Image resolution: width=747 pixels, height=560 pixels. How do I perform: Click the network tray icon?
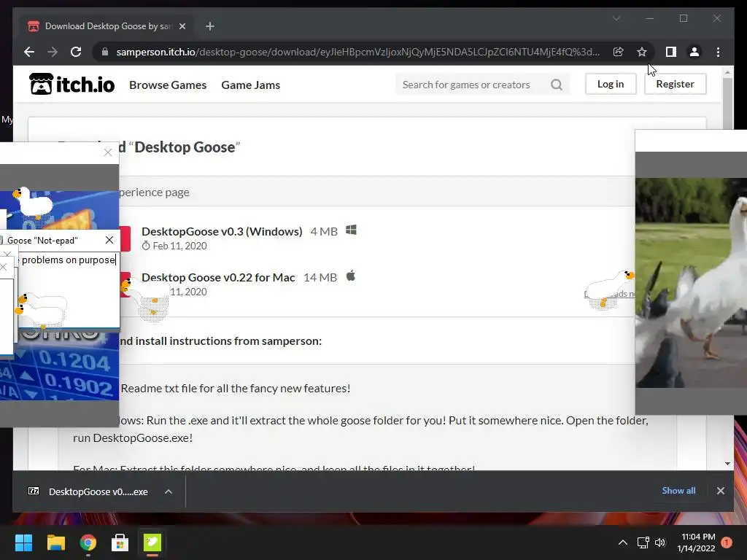click(643, 542)
